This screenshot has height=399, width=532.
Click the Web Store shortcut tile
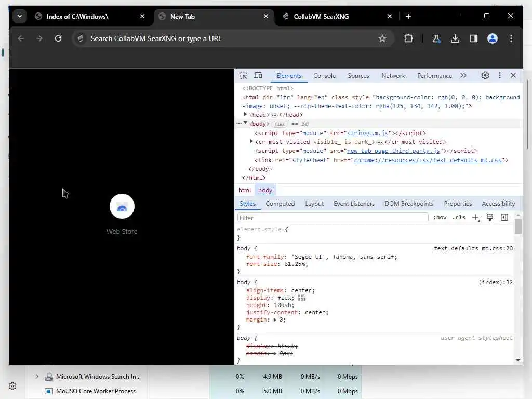122,215
